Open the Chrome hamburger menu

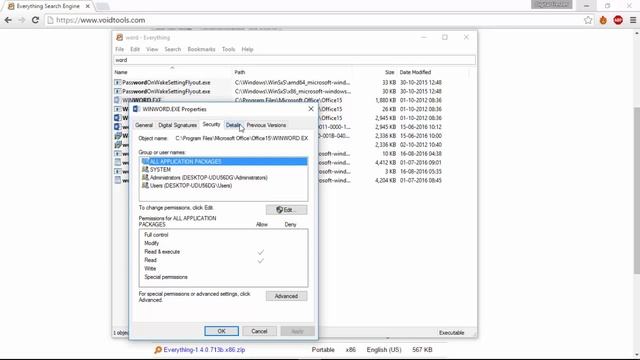click(633, 20)
